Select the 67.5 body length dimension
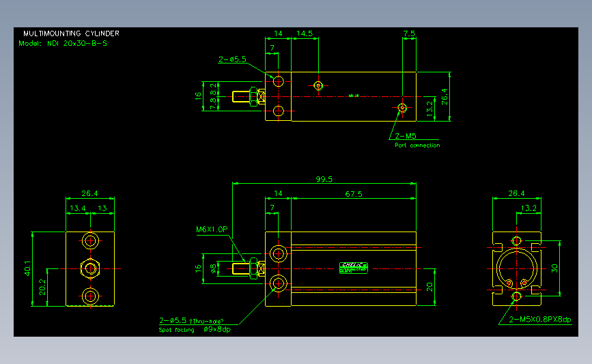592x364 pixels. [354, 194]
